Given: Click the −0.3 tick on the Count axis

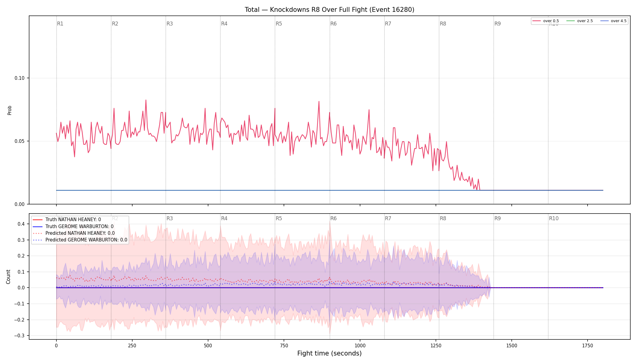Looking at the screenshot, I should (19, 336).
